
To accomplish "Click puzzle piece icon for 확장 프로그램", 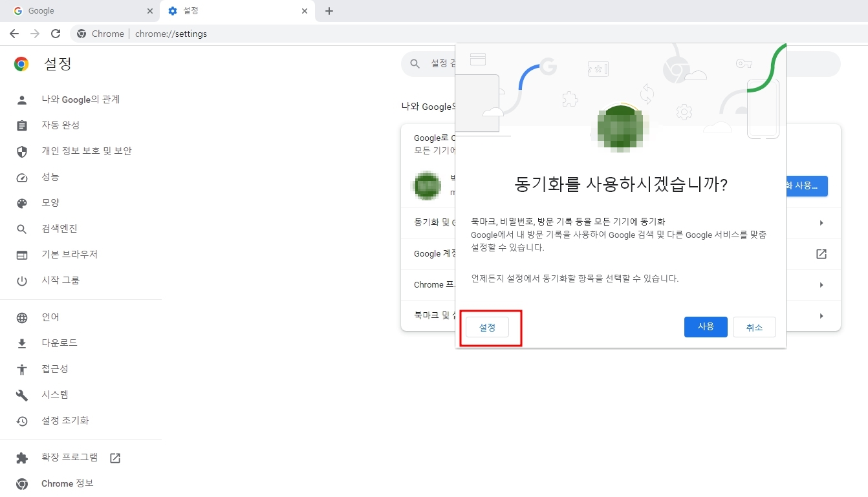I will pos(22,458).
